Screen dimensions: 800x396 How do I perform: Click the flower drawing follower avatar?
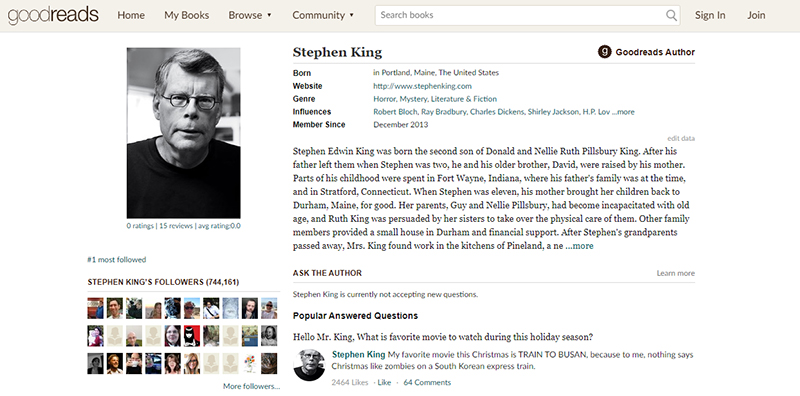pos(250,363)
